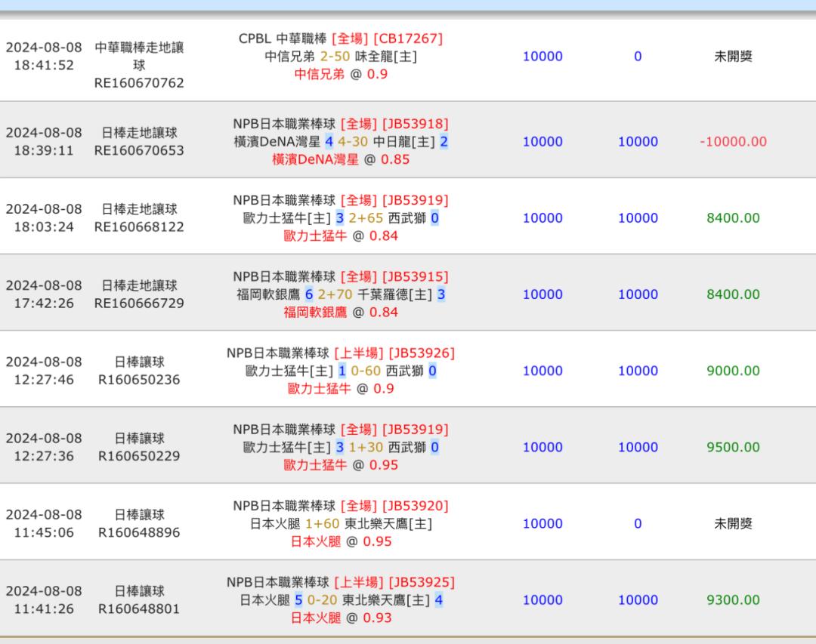
Task: Click game code [JB53915]
Action: (x=416, y=277)
